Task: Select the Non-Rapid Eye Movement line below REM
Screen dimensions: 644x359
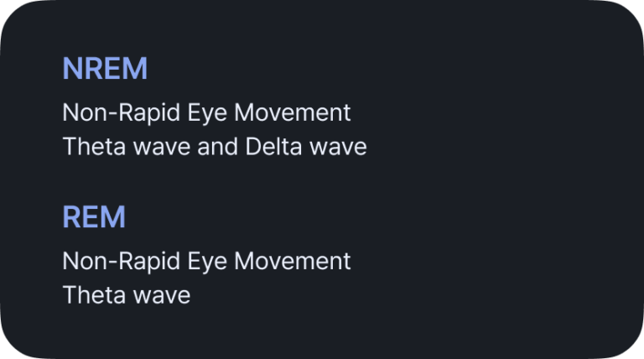Action: 206,261
